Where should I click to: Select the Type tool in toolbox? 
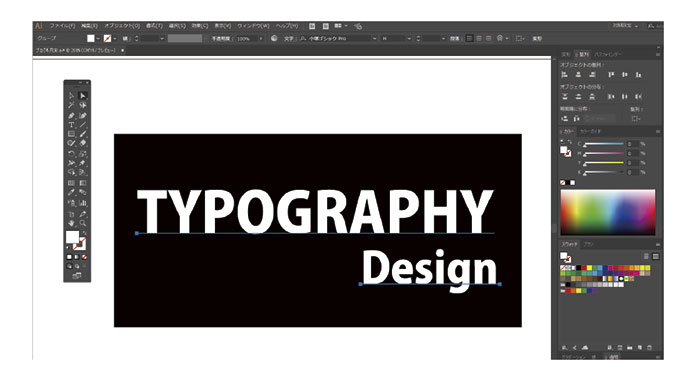point(71,125)
